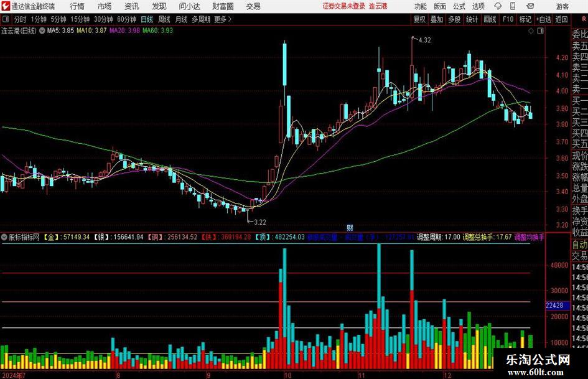Click the diamond icon above the price axis
The image size is (588, 379).
pos(531,31)
